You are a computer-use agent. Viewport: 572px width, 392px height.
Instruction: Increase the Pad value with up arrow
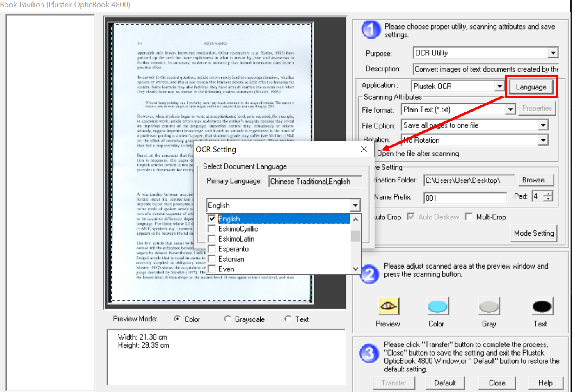pos(548,194)
